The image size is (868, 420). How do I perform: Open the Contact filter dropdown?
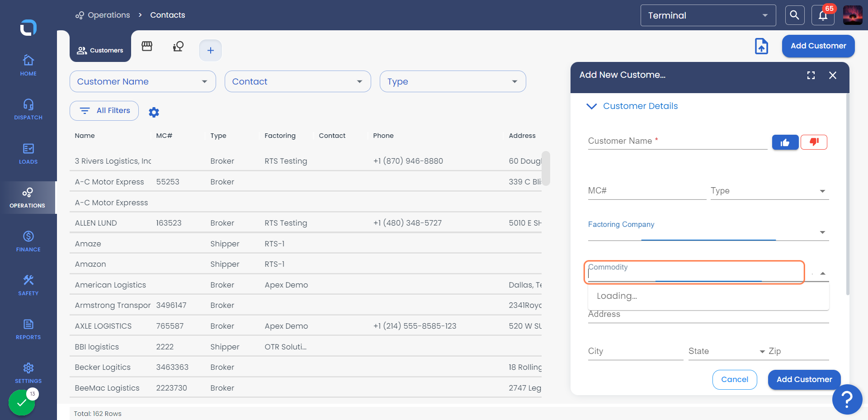point(298,81)
